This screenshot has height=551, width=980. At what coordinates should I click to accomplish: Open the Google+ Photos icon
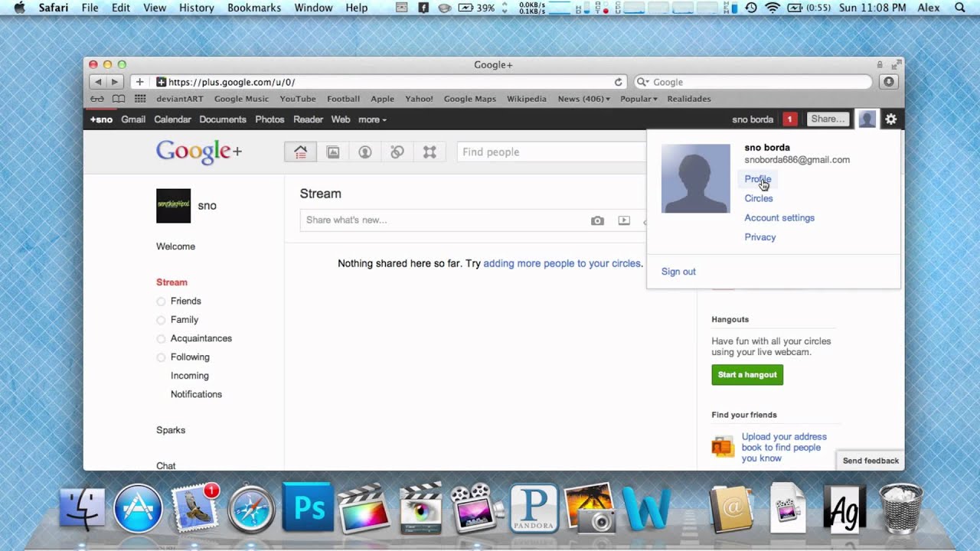point(333,152)
